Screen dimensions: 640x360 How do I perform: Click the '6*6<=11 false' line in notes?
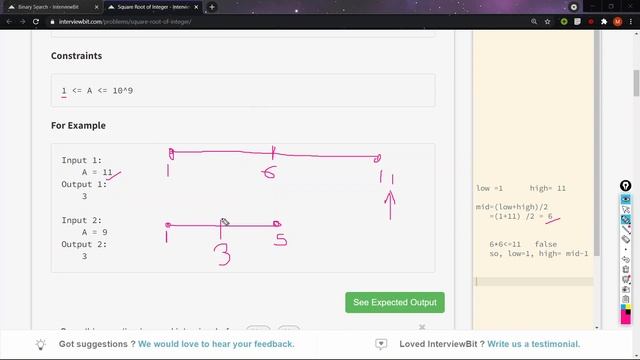coord(523,244)
